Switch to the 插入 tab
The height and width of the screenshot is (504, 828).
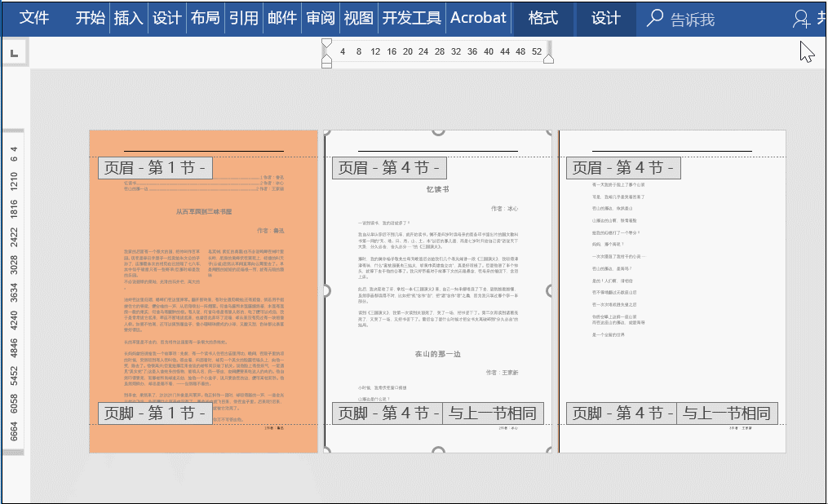pyautogui.click(x=128, y=18)
